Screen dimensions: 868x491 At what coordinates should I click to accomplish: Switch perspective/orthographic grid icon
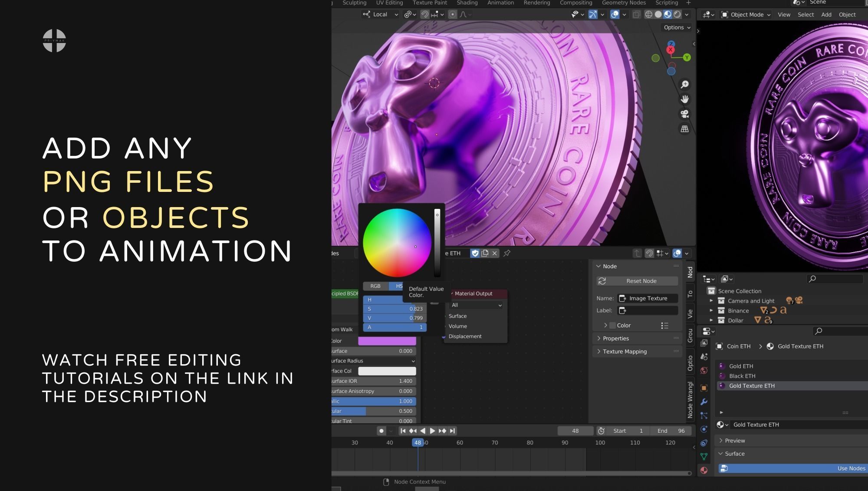point(684,129)
